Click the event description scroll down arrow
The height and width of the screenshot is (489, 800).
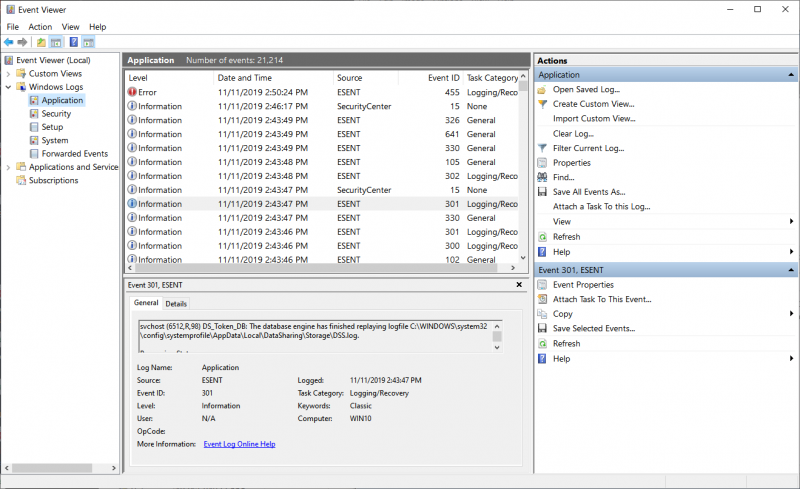pyautogui.click(x=497, y=348)
